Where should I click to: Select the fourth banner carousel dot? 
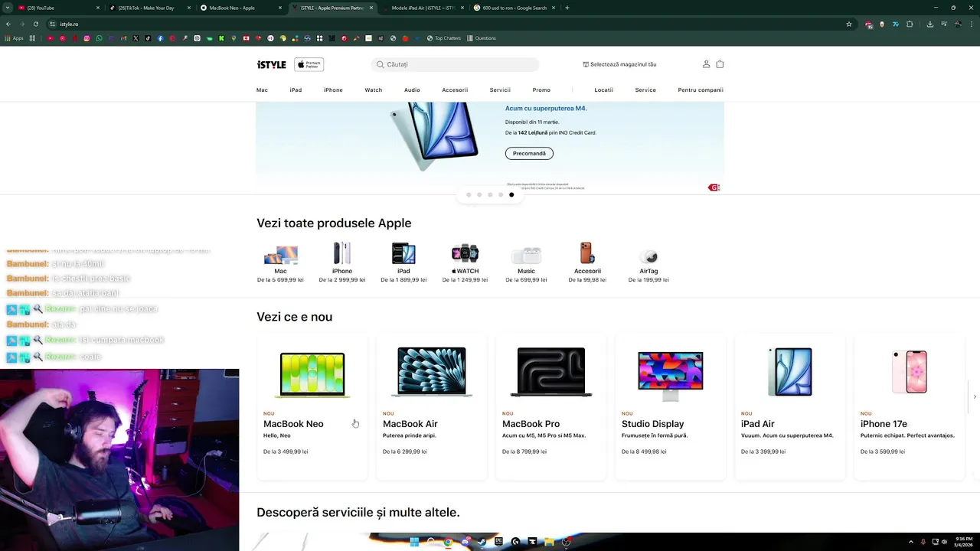coord(501,194)
